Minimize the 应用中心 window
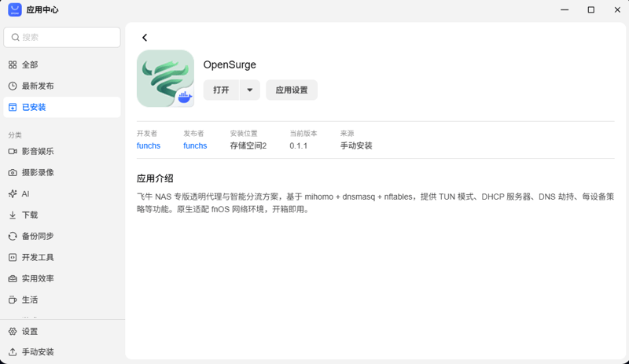Screen dimensions: 629x364 [565, 9]
